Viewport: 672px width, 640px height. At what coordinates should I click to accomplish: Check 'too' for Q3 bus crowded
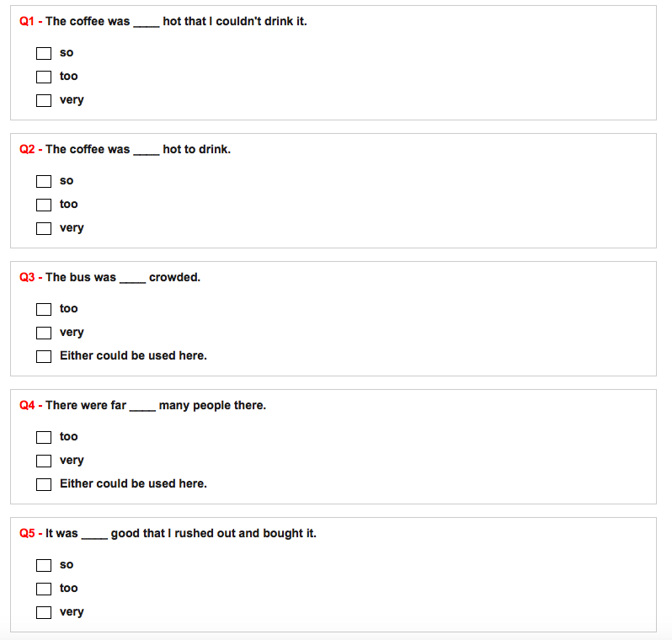click(44, 309)
